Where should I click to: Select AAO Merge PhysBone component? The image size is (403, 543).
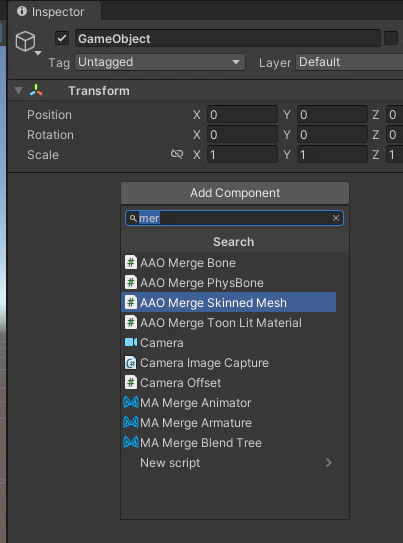click(229, 283)
